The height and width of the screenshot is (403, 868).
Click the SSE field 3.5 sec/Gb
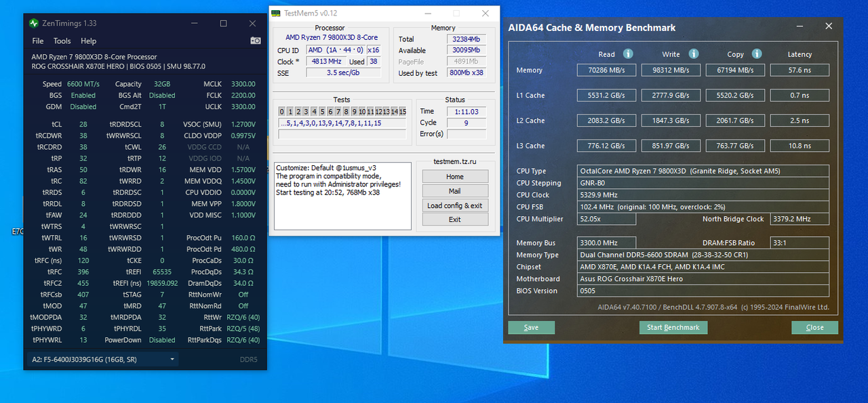[342, 72]
